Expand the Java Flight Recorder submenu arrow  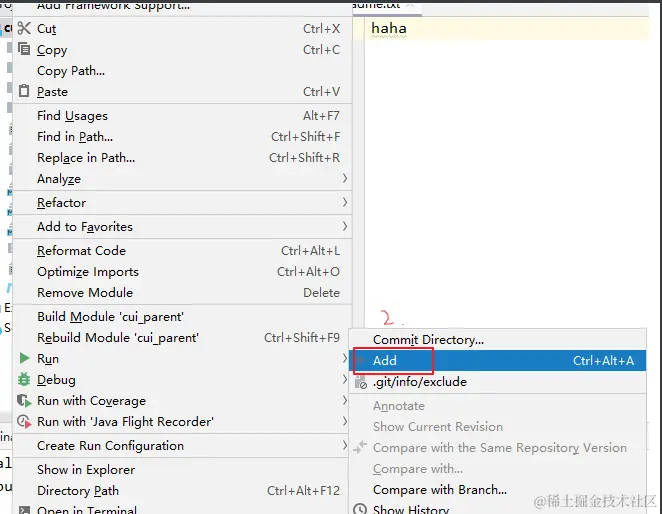(345, 422)
